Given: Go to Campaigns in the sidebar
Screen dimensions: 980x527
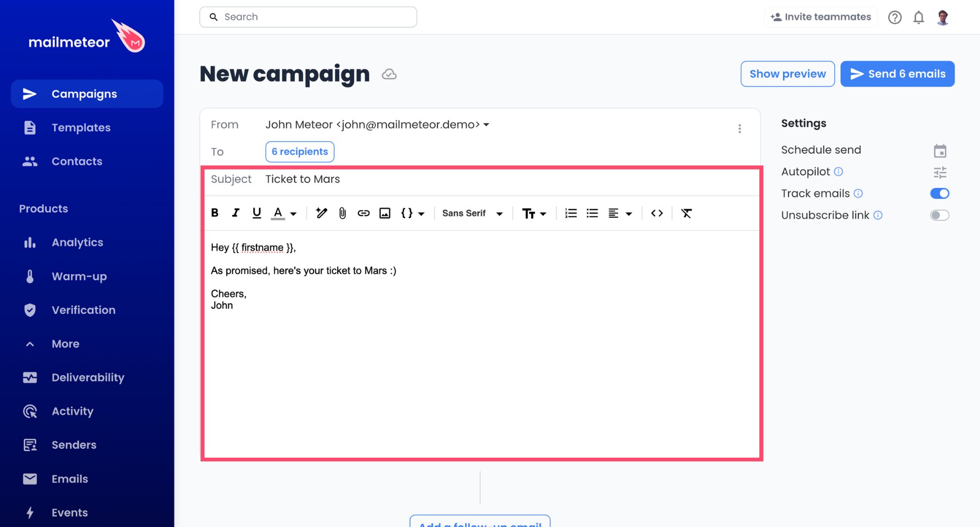Looking at the screenshot, I should click(x=87, y=94).
